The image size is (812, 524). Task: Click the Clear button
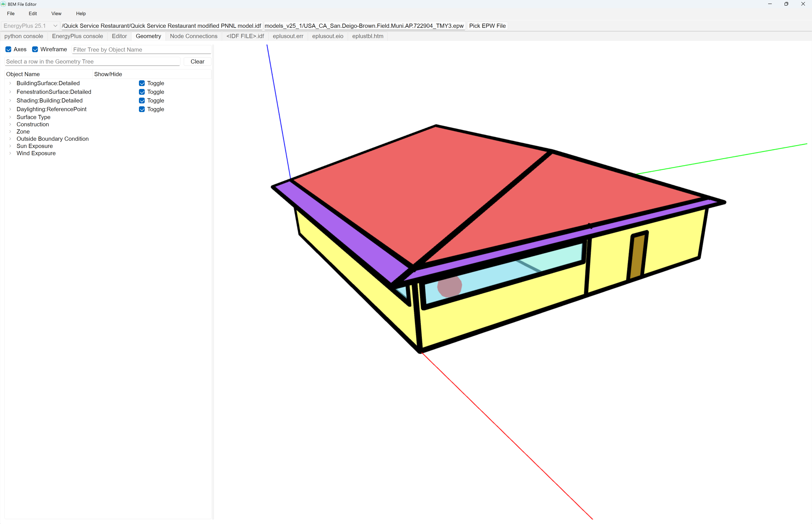(197, 62)
